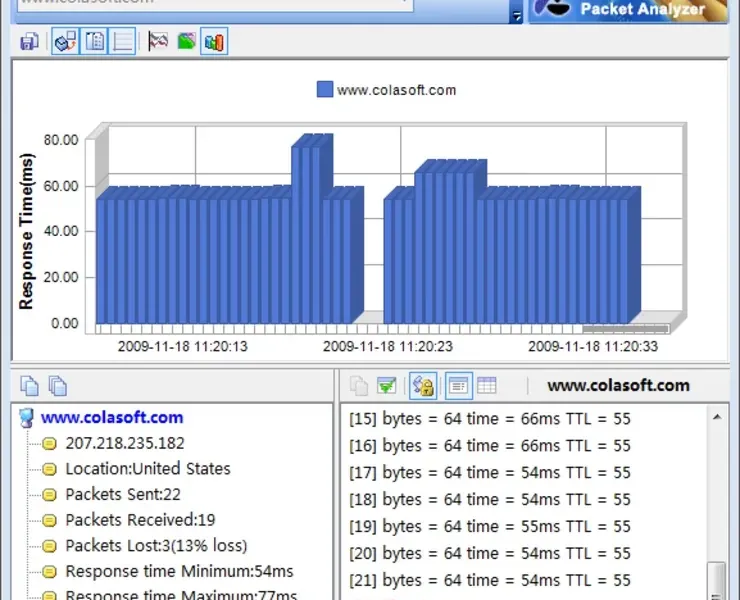Select the www.colasoft.com root tree node
Image resolution: width=740 pixels, height=600 pixels.
(x=112, y=417)
